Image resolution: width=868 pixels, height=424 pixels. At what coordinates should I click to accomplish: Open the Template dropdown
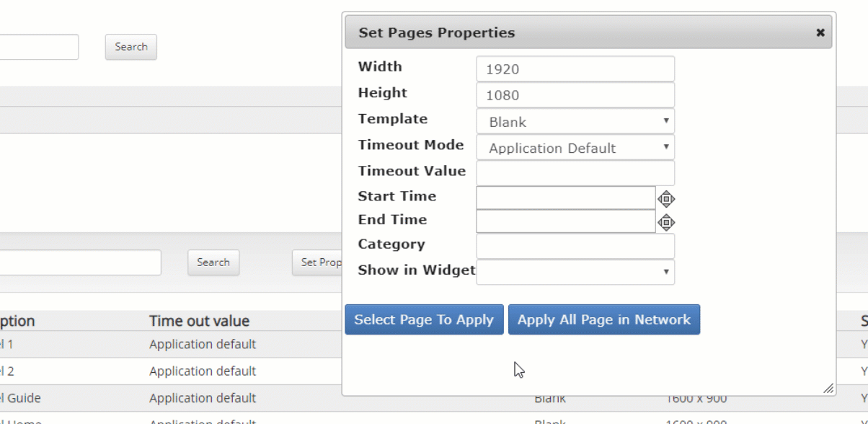[575, 121]
